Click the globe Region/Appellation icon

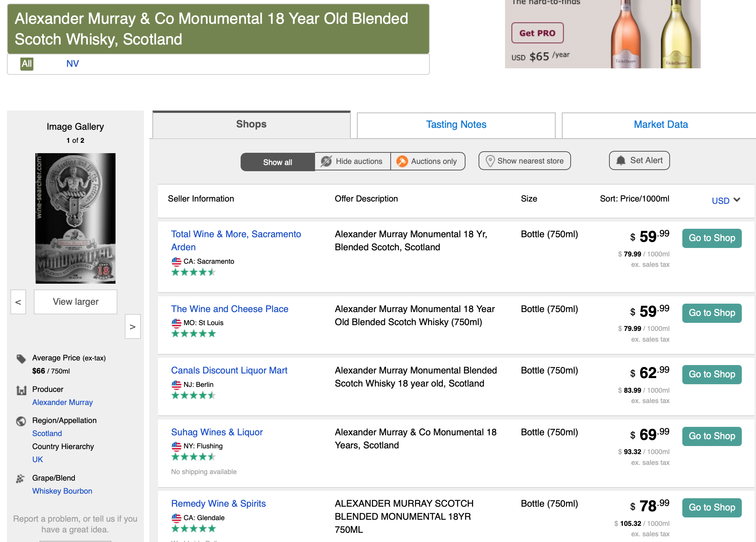(21, 421)
